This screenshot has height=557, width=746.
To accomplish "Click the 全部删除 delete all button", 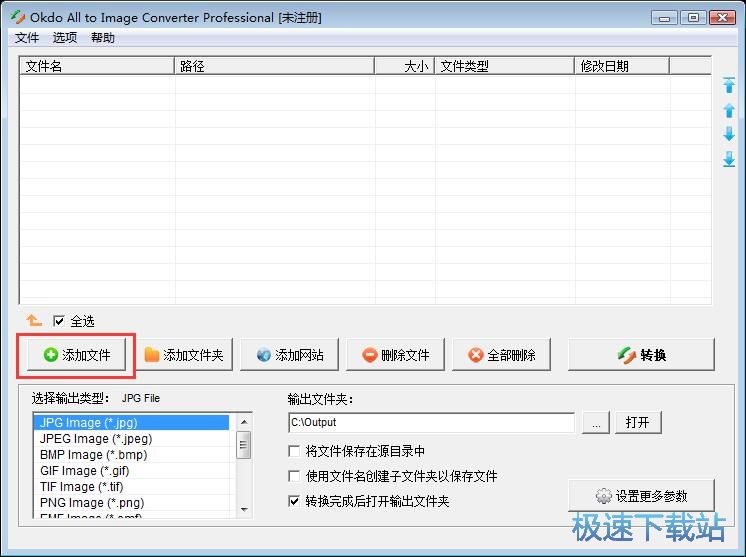I will (x=501, y=355).
